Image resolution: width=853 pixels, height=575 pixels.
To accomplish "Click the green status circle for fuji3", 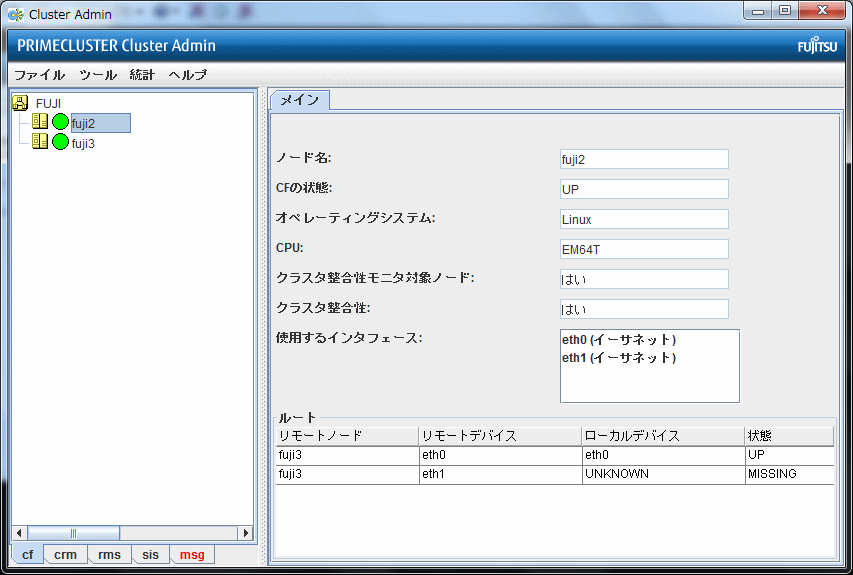I will pos(60,142).
